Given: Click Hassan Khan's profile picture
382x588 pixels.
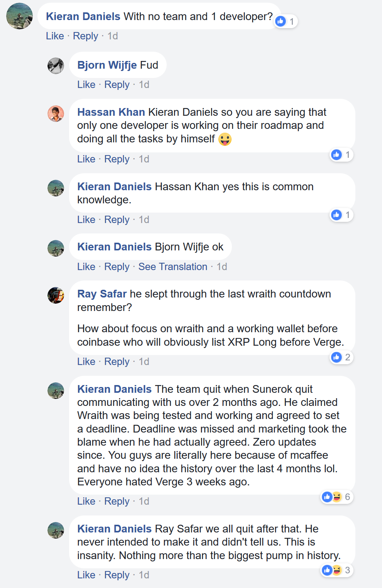Looking at the screenshot, I should click(56, 113).
